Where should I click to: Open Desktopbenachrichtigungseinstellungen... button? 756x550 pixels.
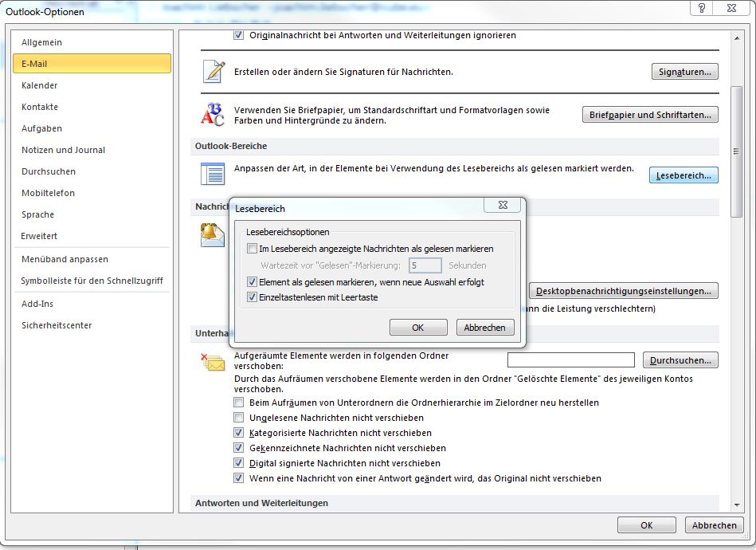point(624,291)
